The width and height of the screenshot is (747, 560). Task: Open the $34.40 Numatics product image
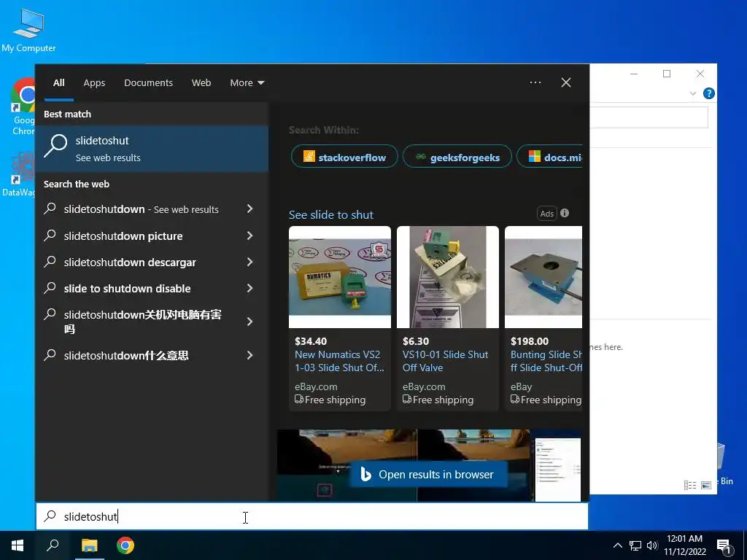tap(340, 277)
